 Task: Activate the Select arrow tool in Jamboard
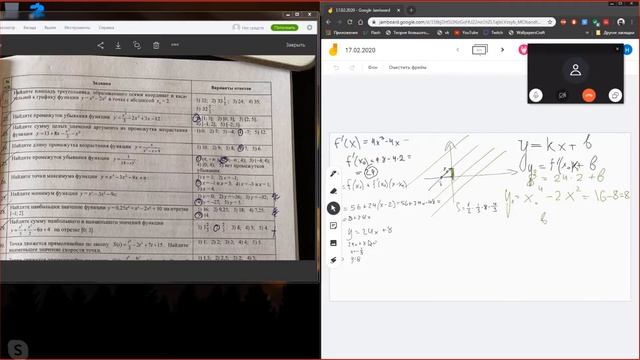pos(333,208)
